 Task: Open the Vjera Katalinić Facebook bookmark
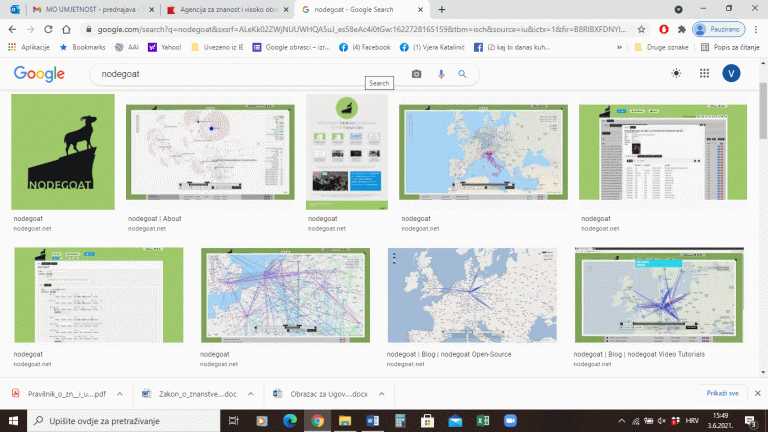click(432, 48)
